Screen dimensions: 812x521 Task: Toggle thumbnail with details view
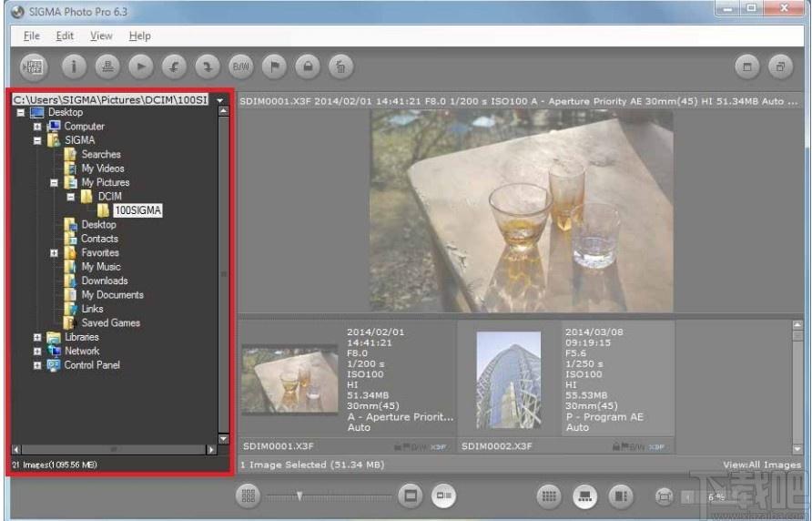point(444,496)
